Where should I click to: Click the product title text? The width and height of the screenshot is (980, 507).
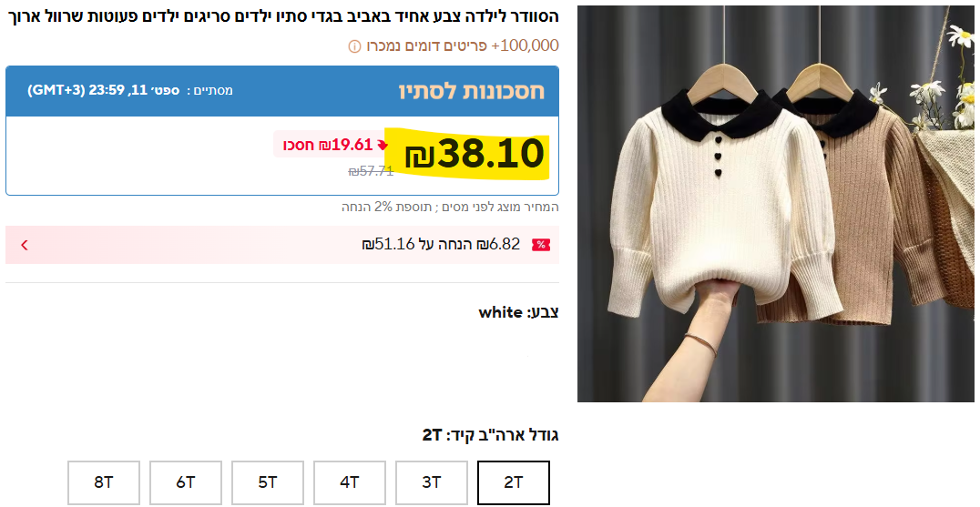click(x=283, y=17)
